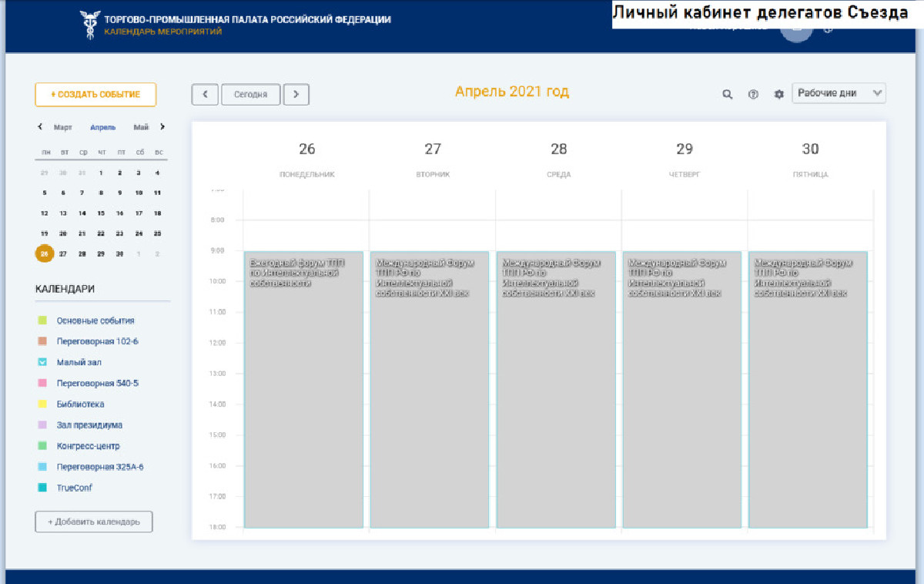Click the Конгресс-центр calendar label

(89, 446)
